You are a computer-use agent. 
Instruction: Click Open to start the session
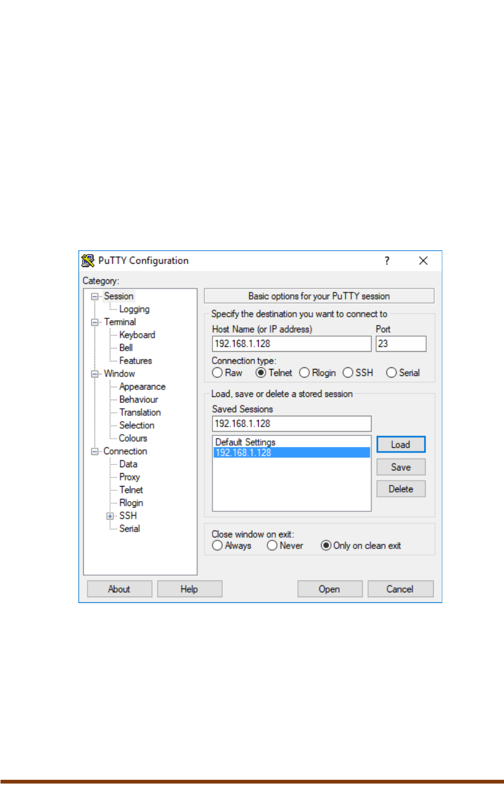329,589
